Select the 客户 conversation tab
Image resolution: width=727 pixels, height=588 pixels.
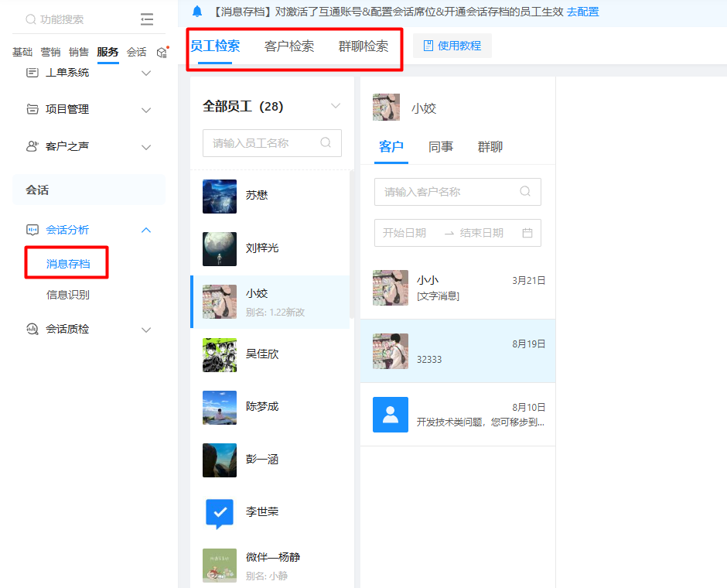391,147
